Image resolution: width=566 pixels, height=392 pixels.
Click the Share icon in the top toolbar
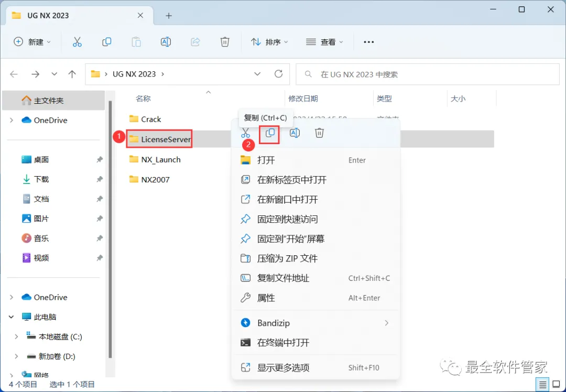pos(195,42)
